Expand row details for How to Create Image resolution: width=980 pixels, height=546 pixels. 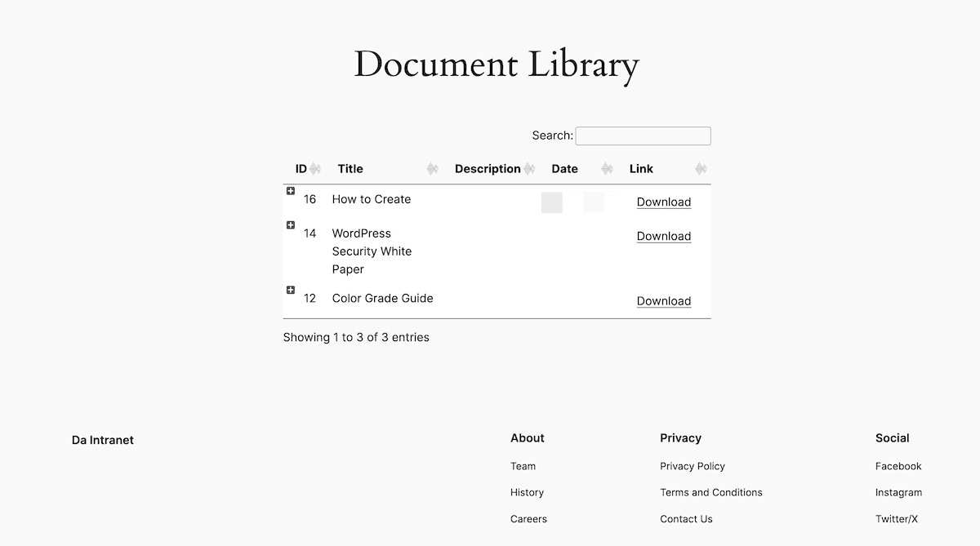pyautogui.click(x=291, y=190)
